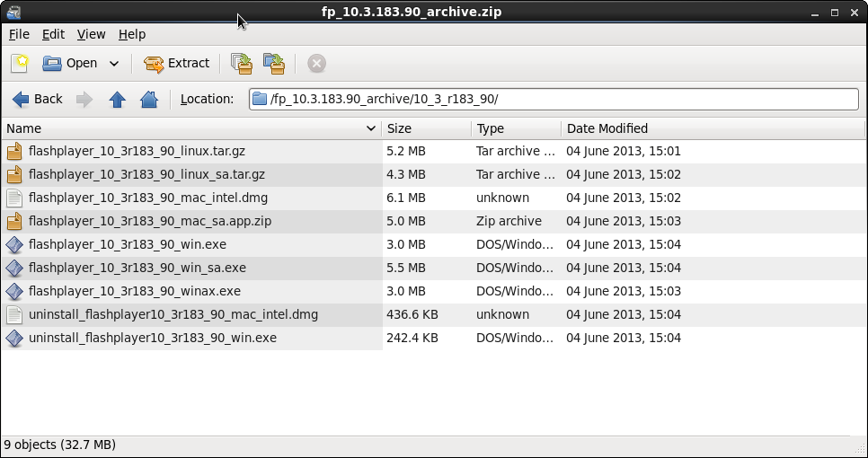Click document icon of uninstall mac_intel.dmg
The image size is (868, 458).
pos(14,314)
